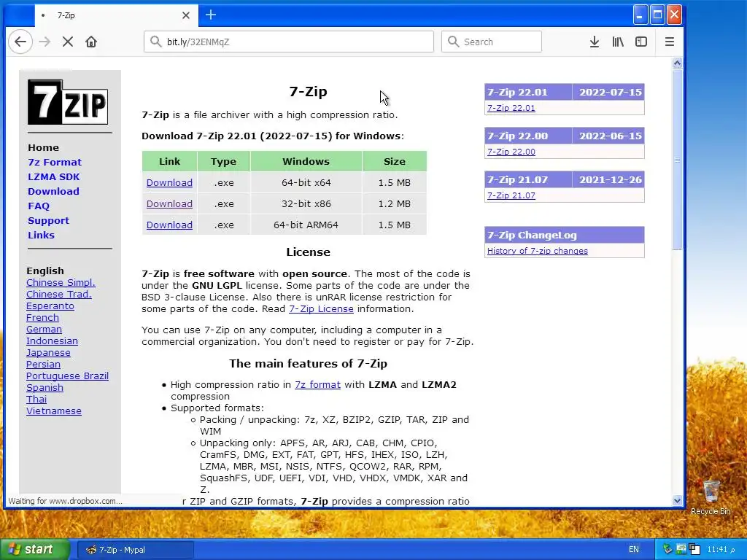Switch language to German
747x560 pixels.
(44, 330)
